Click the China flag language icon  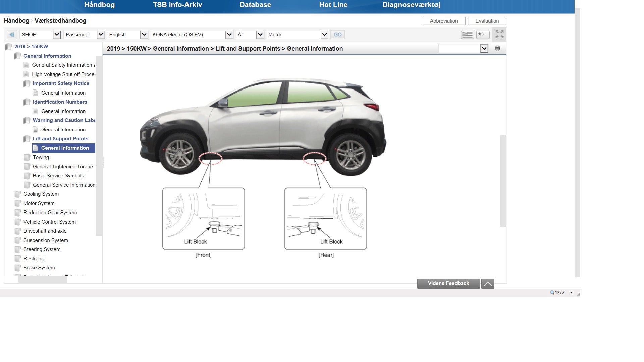(483, 35)
